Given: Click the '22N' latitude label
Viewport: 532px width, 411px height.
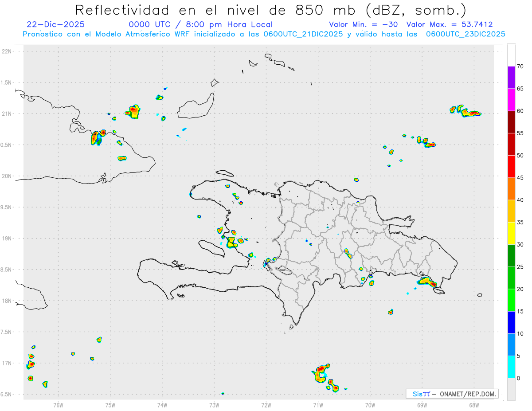Looking at the screenshot, I should pyautogui.click(x=8, y=51).
